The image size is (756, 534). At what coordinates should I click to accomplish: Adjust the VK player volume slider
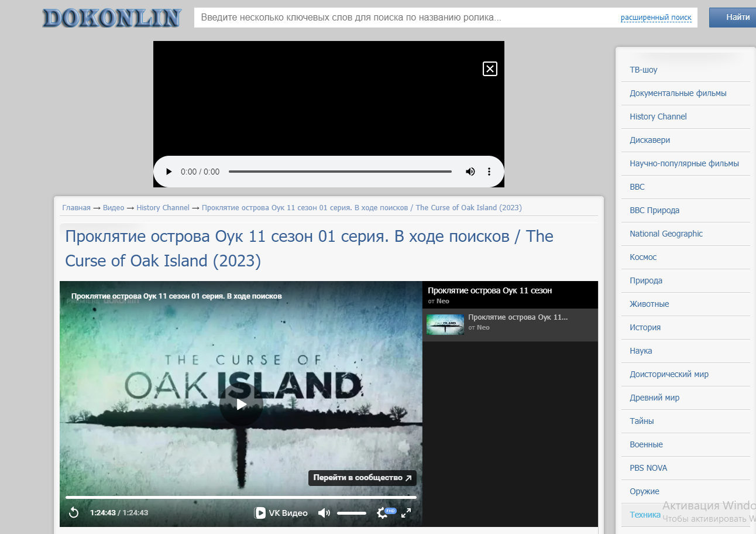(x=352, y=513)
